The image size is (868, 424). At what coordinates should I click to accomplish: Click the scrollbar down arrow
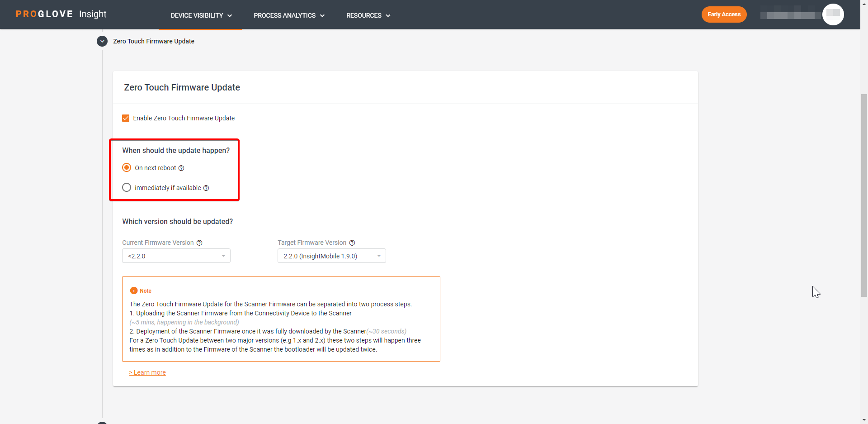(x=864, y=420)
